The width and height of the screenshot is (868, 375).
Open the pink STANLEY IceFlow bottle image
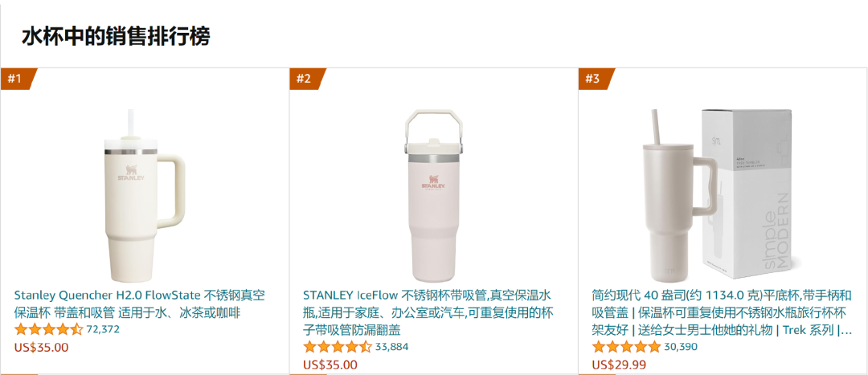(433, 194)
